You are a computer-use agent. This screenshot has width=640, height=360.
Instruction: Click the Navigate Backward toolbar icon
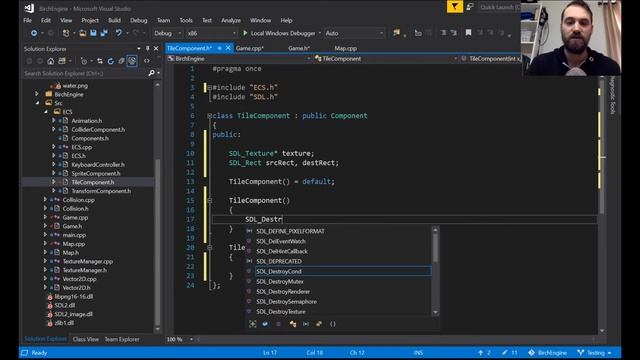[34, 33]
